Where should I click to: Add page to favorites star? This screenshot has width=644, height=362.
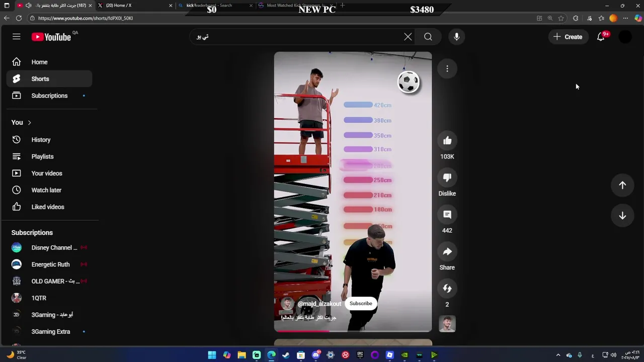(x=561, y=18)
